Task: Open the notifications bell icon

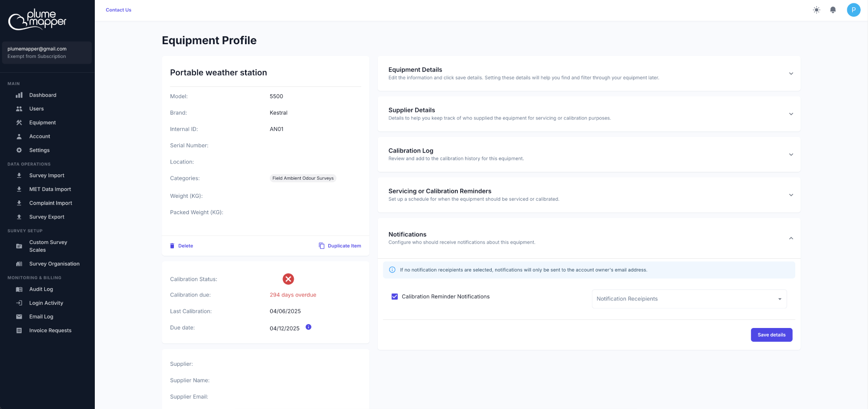Action: click(833, 10)
